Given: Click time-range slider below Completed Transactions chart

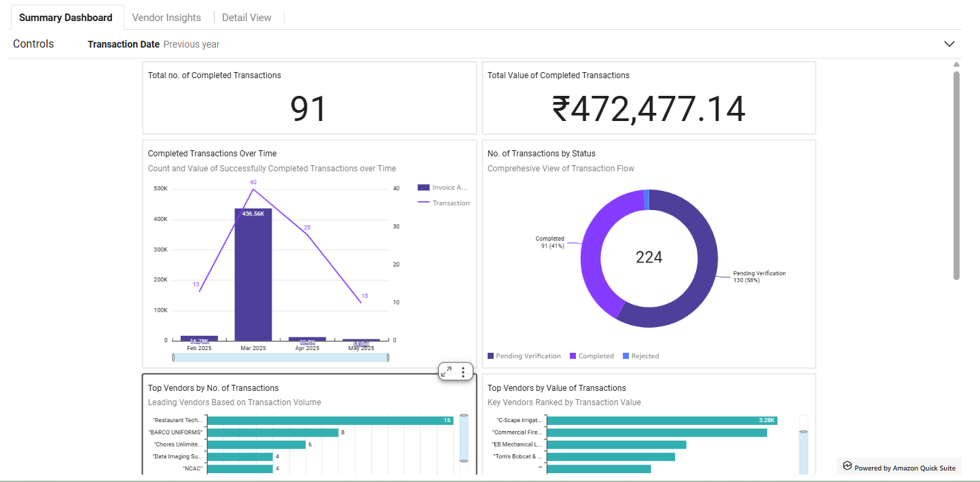Looking at the screenshot, I should pos(280,357).
